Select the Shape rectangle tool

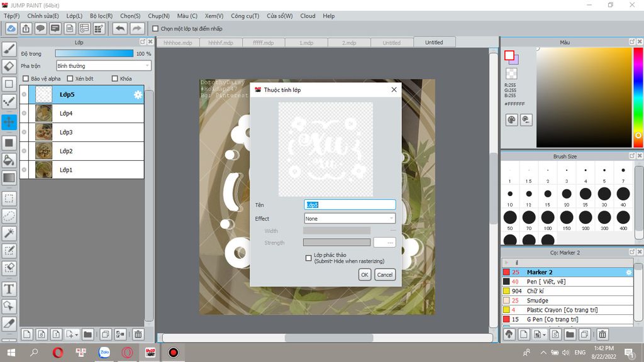pyautogui.click(x=9, y=84)
